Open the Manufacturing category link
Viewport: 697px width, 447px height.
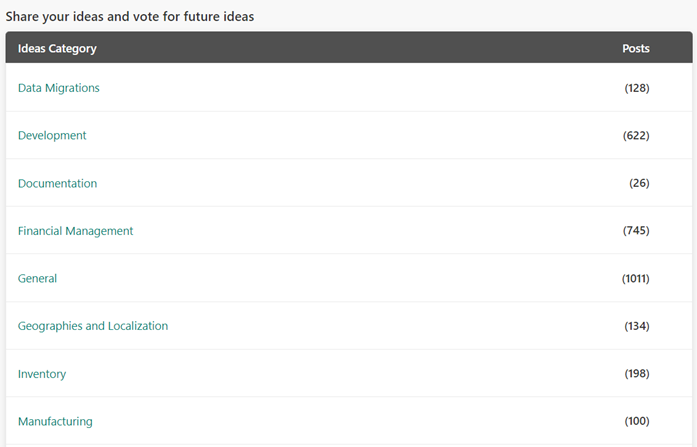55,422
